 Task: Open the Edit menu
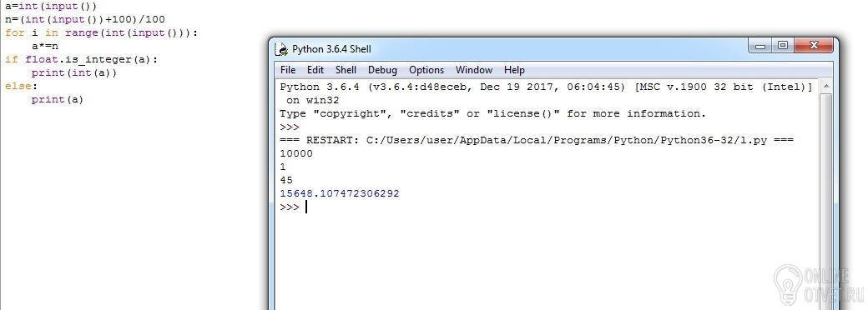315,70
